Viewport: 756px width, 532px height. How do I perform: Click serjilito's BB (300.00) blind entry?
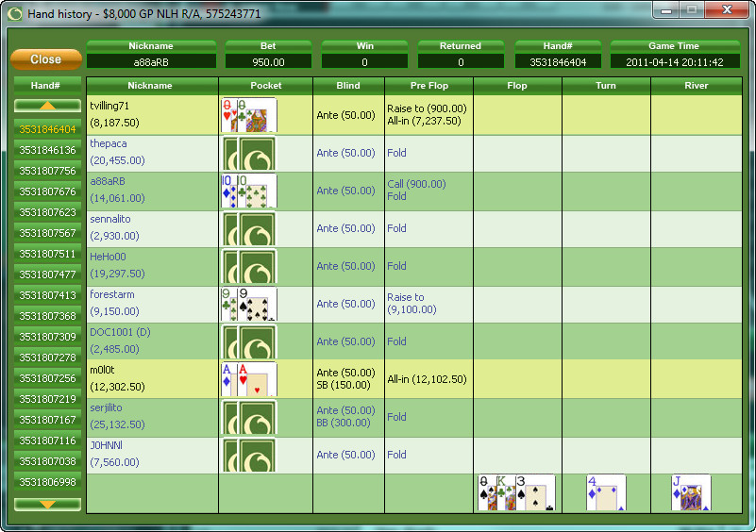(x=344, y=423)
